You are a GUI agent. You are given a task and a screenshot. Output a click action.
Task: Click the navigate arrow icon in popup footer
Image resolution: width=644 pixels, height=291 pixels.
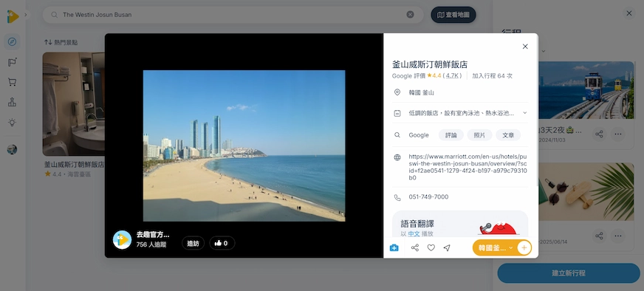(x=447, y=248)
